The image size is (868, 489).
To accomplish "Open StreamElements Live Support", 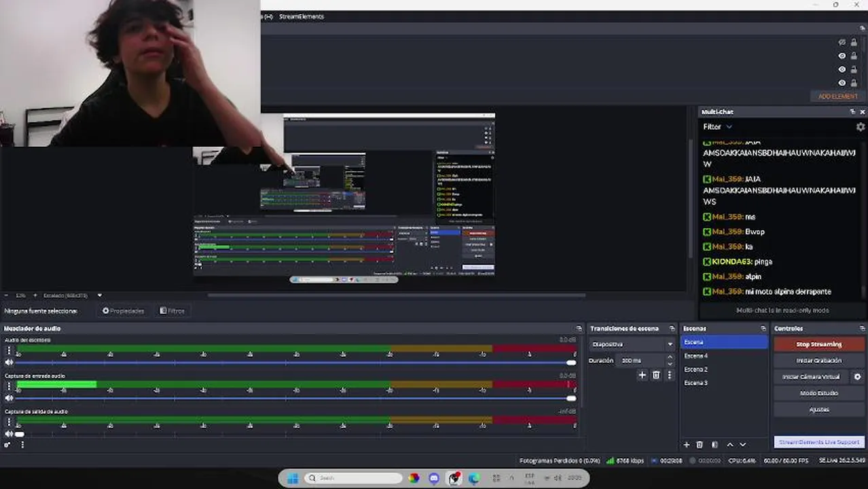I will (819, 442).
